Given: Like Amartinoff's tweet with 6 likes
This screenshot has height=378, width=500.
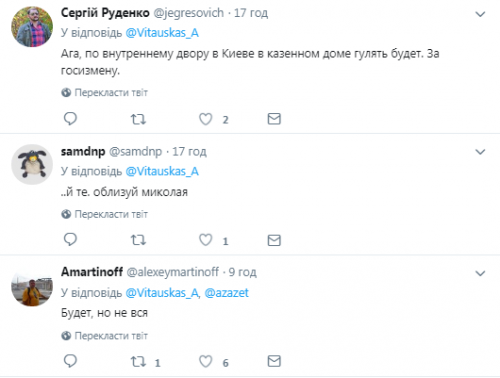Looking at the screenshot, I should coord(206,361).
